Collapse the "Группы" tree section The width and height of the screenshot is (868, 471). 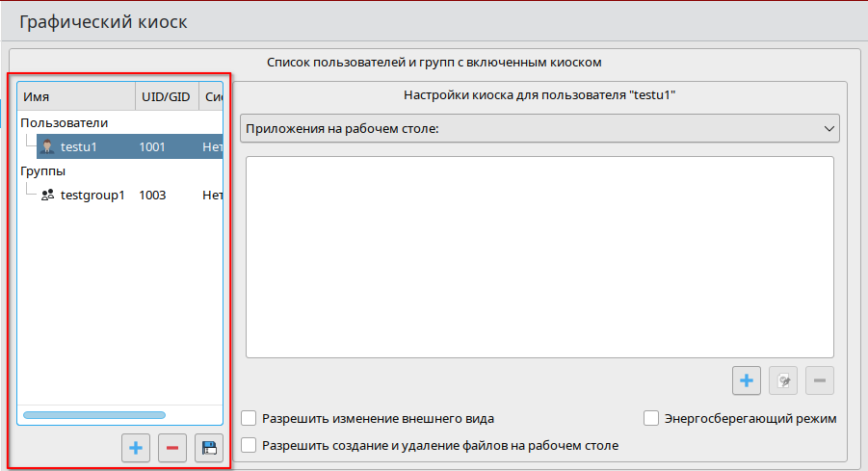pyautogui.click(x=42, y=171)
